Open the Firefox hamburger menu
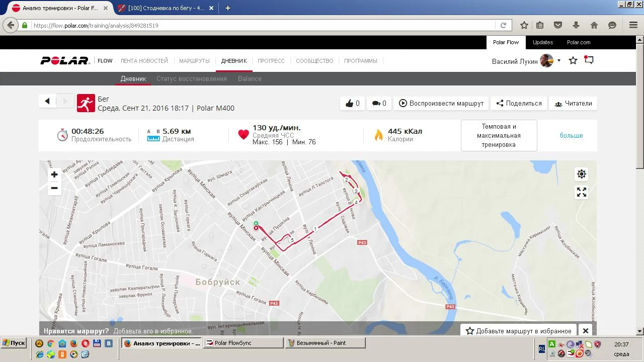Image resolution: width=644 pixels, height=362 pixels. click(633, 25)
